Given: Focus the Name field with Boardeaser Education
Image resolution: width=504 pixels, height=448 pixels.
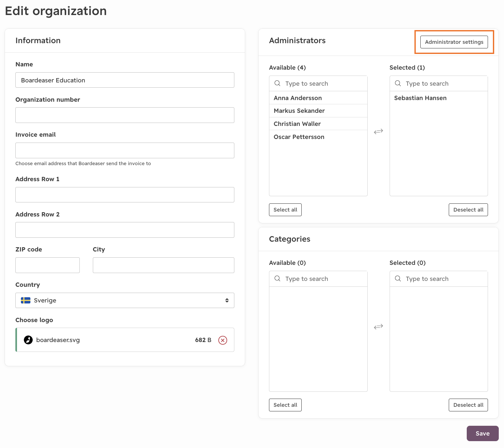Looking at the screenshot, I should coord(125,80).
